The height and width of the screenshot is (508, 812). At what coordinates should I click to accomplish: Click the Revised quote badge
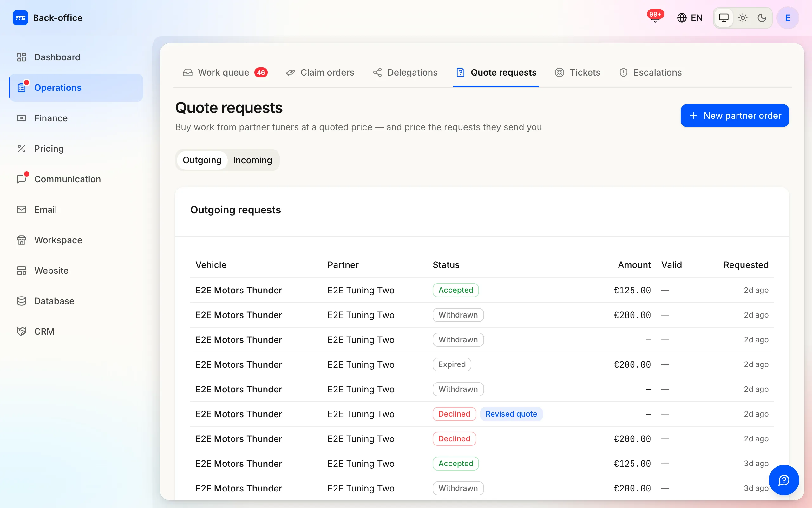click(x=511, y=414)
